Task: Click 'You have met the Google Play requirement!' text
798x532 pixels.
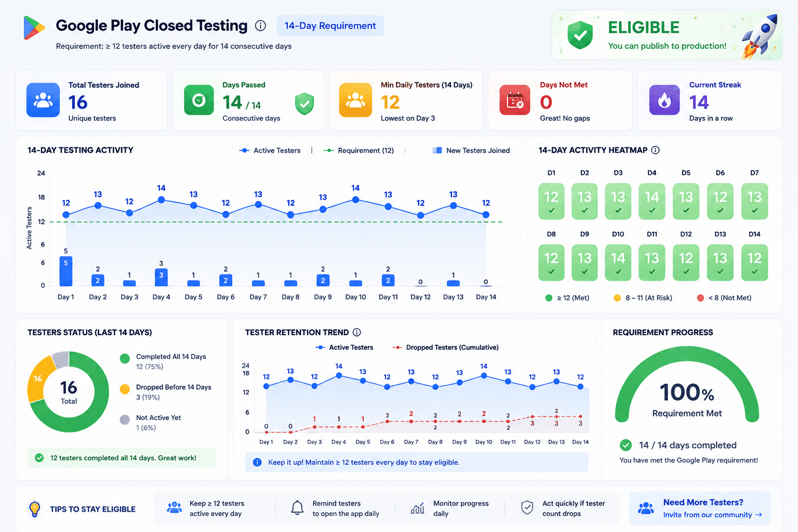Action: pyautogui.click(x=689, y=460)
